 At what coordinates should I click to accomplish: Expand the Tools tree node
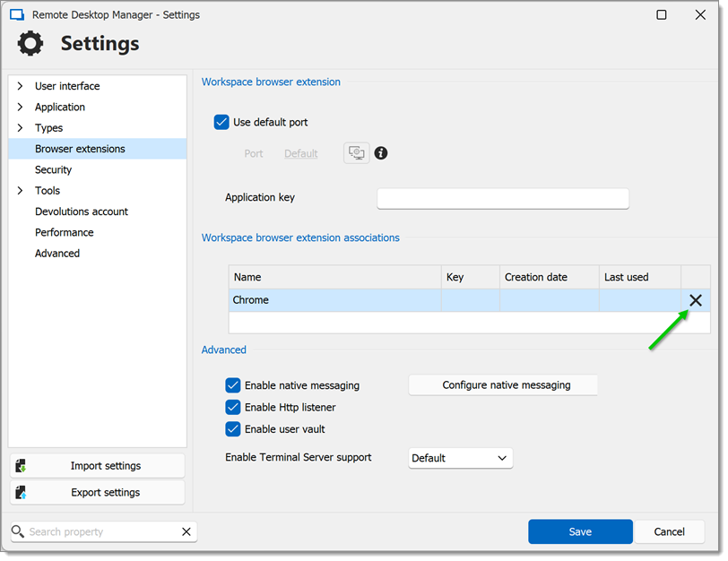click(20, 190)
